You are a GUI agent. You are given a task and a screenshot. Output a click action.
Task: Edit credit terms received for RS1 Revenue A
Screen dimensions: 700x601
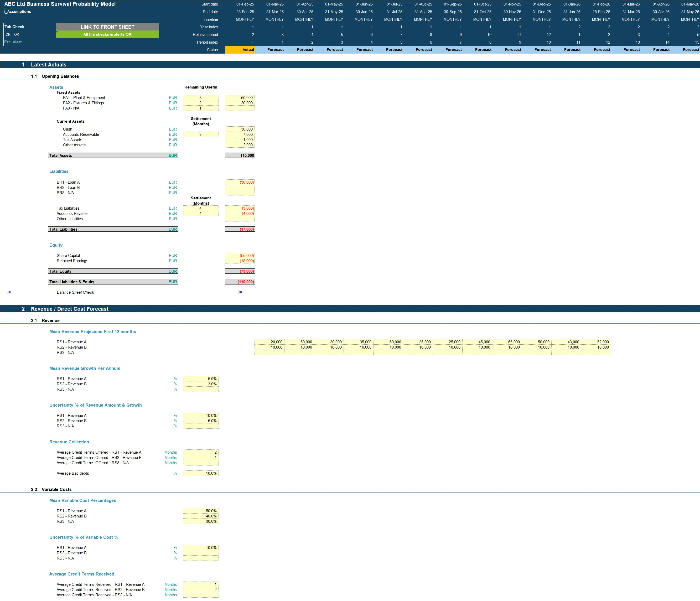coord(201,584)
